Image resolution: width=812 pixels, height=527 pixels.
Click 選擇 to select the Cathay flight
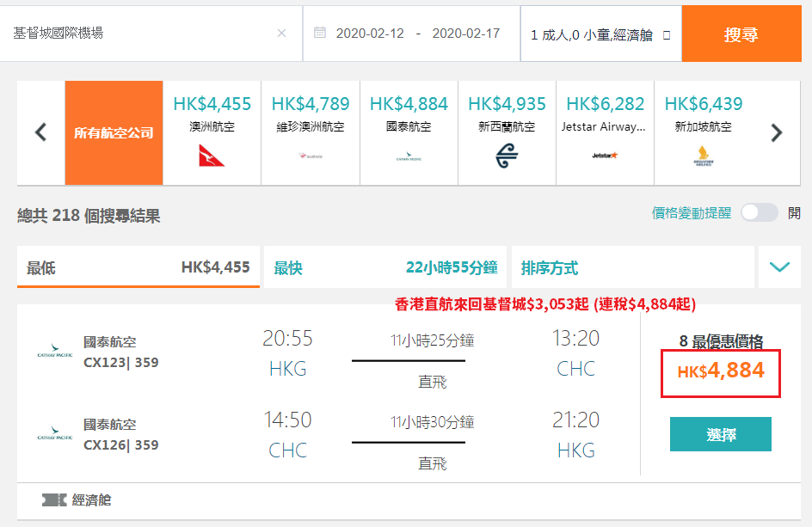pyautogui.click(x=720, y=434)
